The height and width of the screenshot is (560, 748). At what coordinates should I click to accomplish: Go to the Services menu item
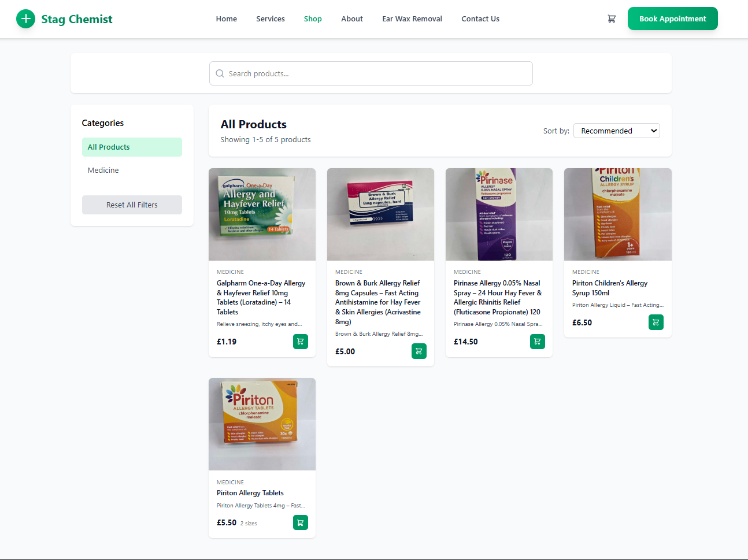point(271,18)
